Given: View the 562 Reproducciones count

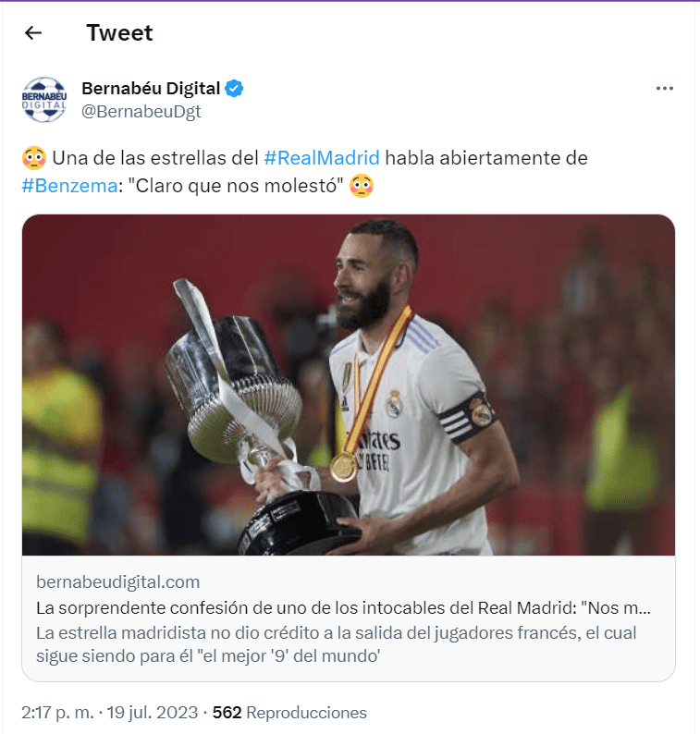Looking at the screenshot, I should pyautogui.click(x=289, y=713).
